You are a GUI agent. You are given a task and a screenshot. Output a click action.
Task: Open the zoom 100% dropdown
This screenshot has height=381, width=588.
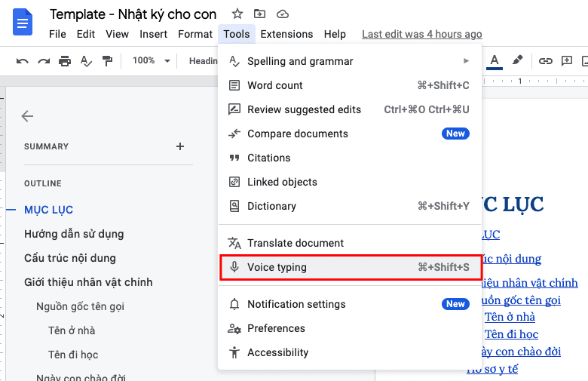(x=152, y=60)
